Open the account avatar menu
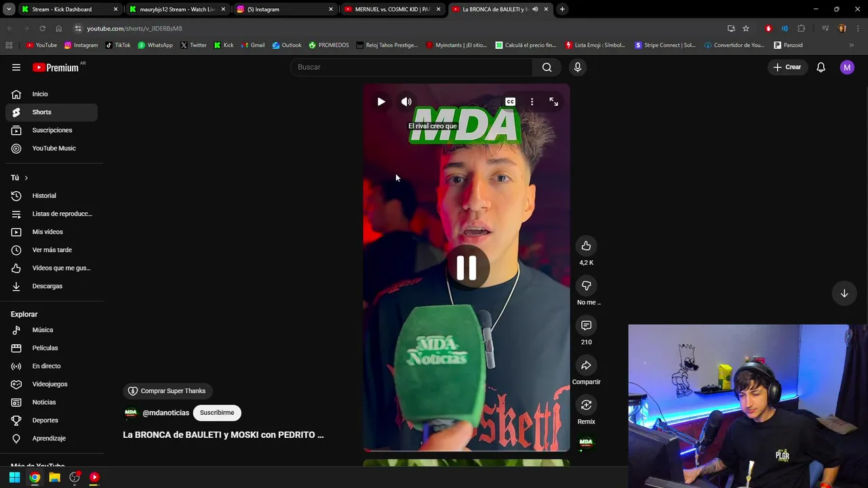This screenshot has width=868, height=488. [847, 67]
